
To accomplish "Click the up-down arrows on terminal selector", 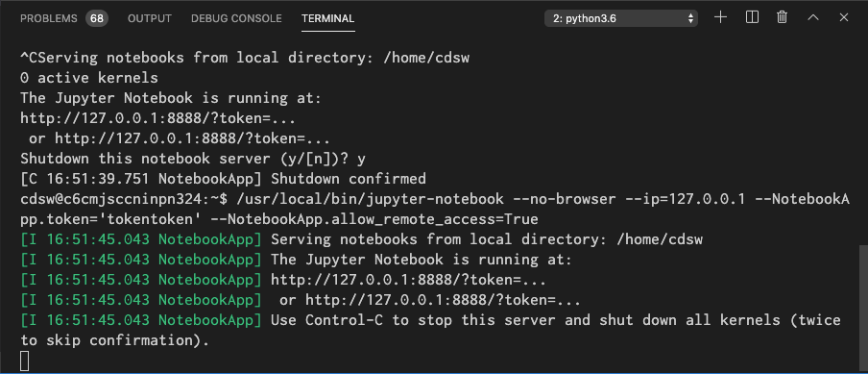I will coord(690,18).
